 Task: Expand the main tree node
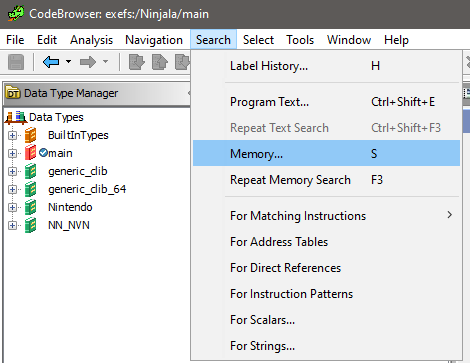(12, 153)
